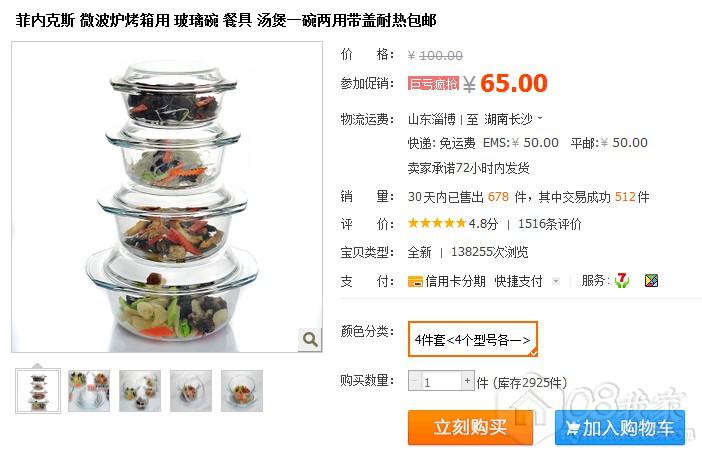Select the 4件套 color option

(x=472, y=339)
